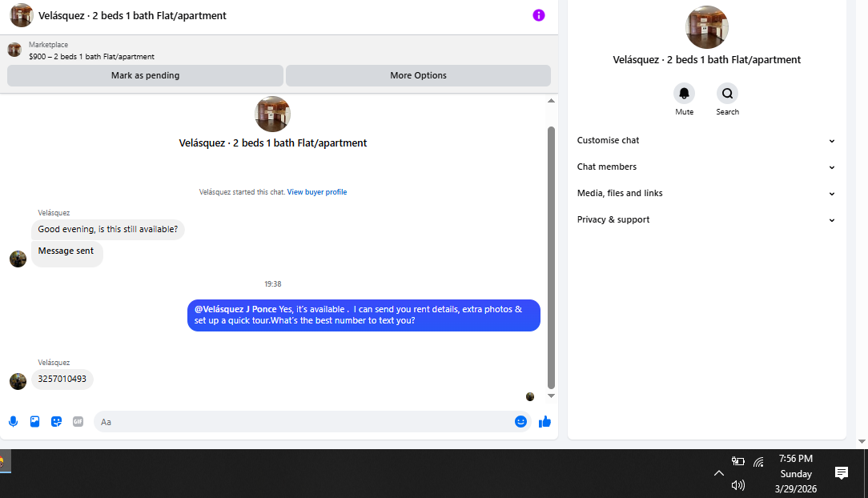Click centered apartment photo in chat

tap(272, 114)
